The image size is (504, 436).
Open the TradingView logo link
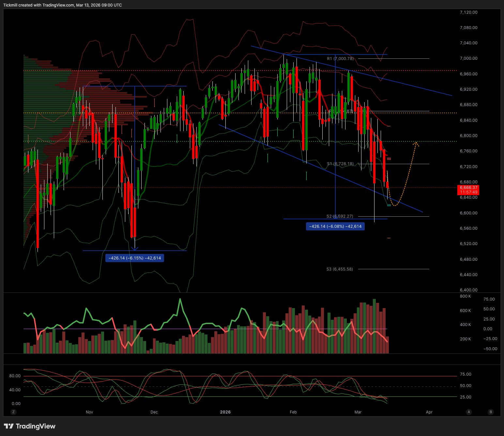(30, 426)
